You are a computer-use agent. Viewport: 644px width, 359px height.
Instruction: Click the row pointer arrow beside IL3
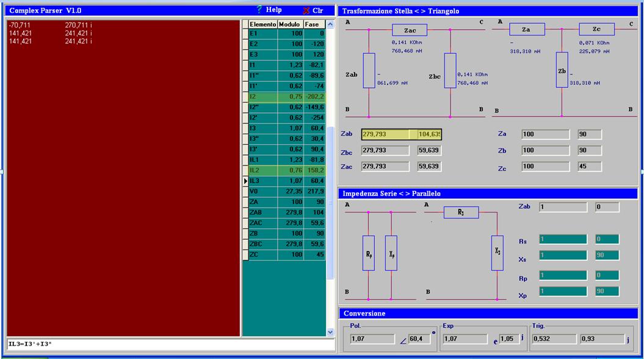[246, 181]
